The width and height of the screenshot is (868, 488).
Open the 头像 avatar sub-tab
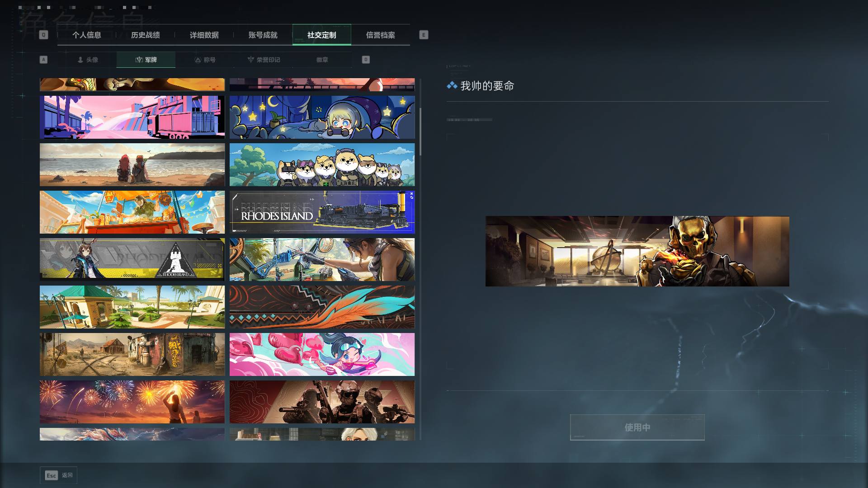pos(87,60)
